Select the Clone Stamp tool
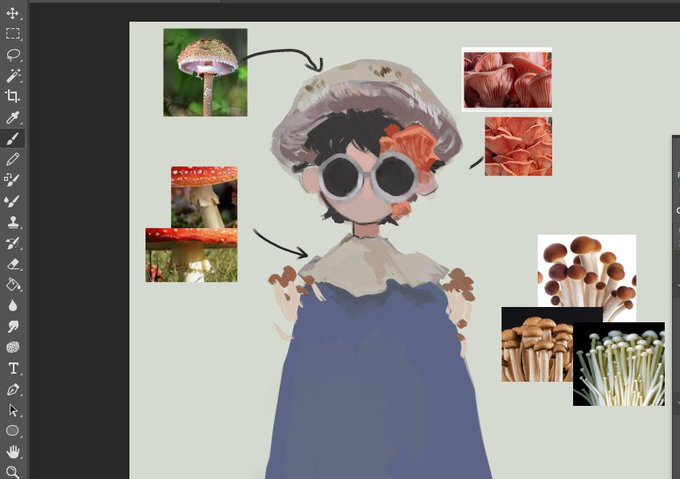Screen dimensions: 680x479 13,222
